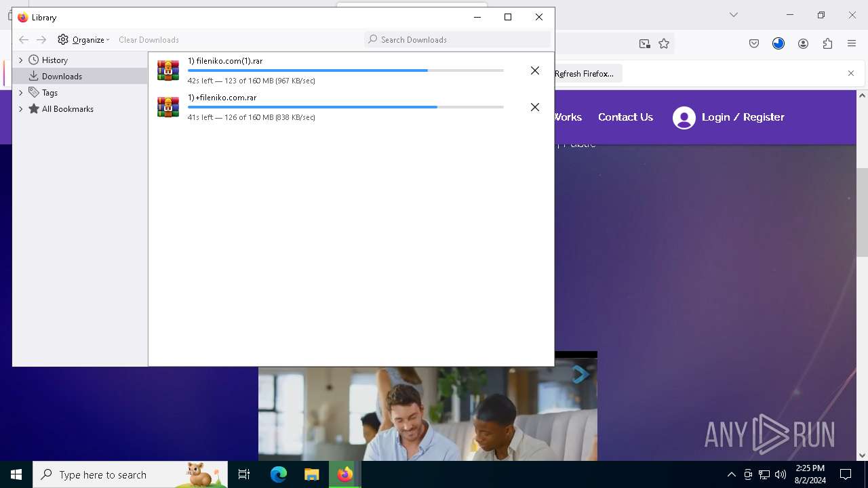Open the Firefox application menu
This screenshot has width=868, height=488.
[x=852, y=43]
